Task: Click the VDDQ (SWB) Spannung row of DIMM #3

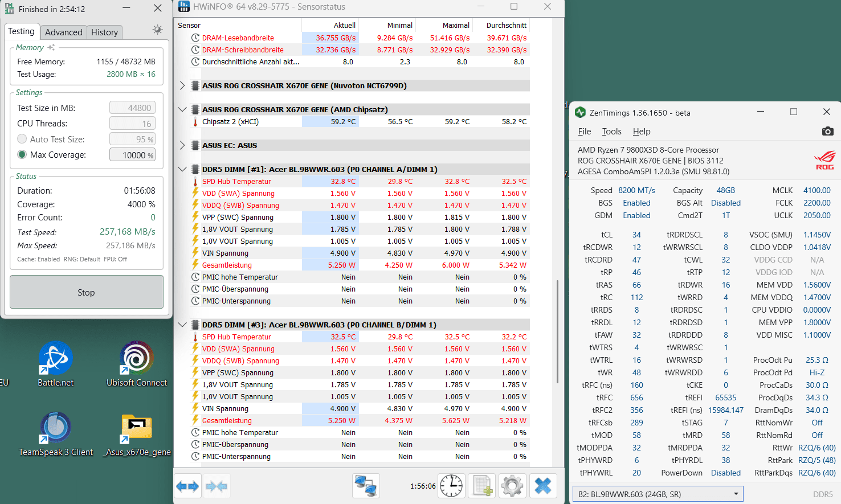Action: pos(360,360)
